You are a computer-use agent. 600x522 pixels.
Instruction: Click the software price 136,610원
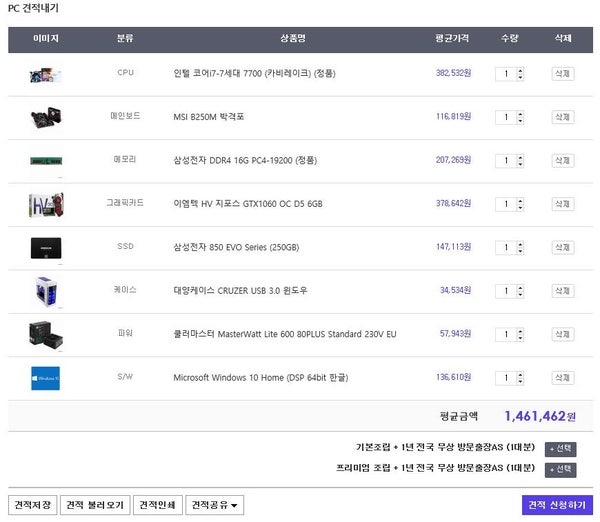tap(453, 377)
